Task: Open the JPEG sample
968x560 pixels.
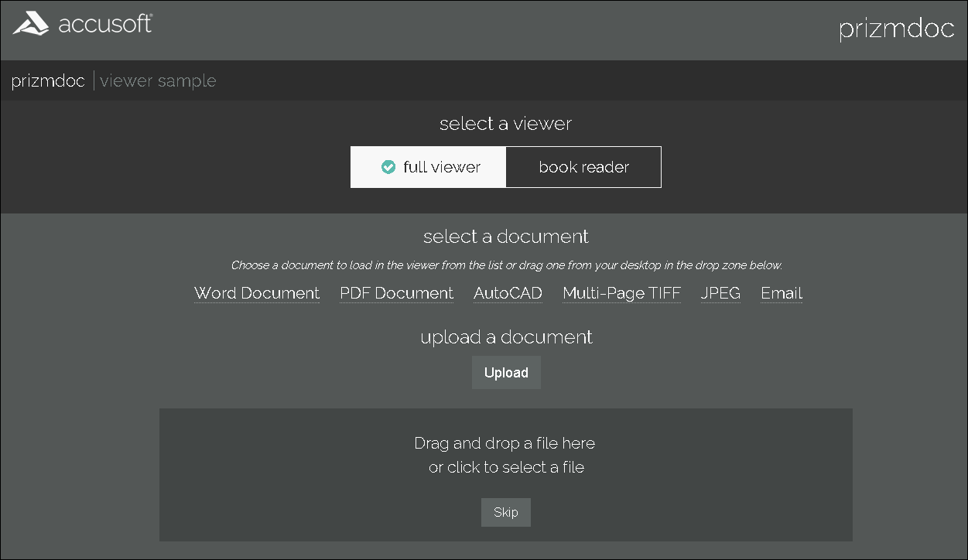Action: (x=720, y=293)
